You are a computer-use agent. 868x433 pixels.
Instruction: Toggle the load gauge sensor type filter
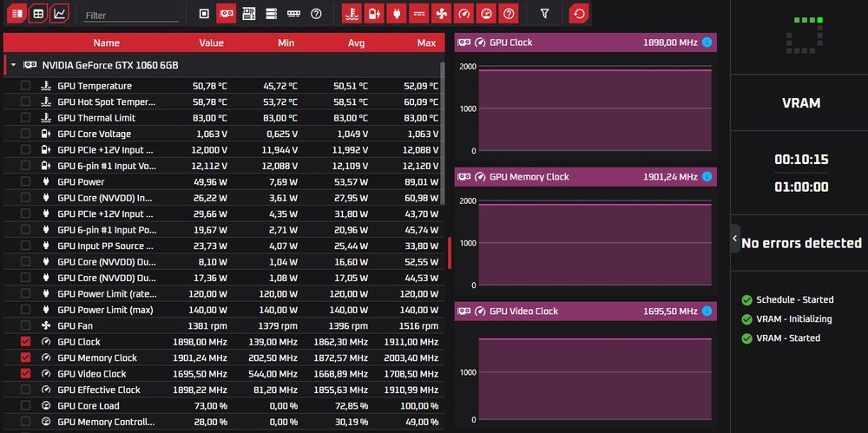point(486,13)
